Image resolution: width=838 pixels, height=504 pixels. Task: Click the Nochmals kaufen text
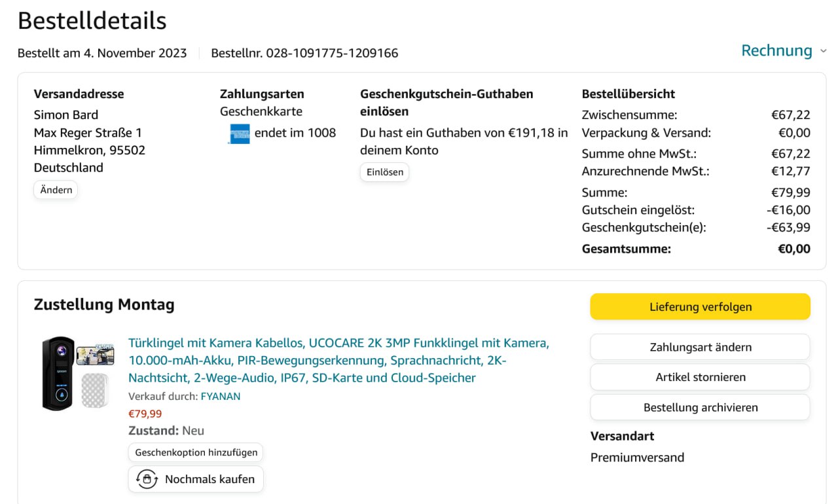coord(209,479)
